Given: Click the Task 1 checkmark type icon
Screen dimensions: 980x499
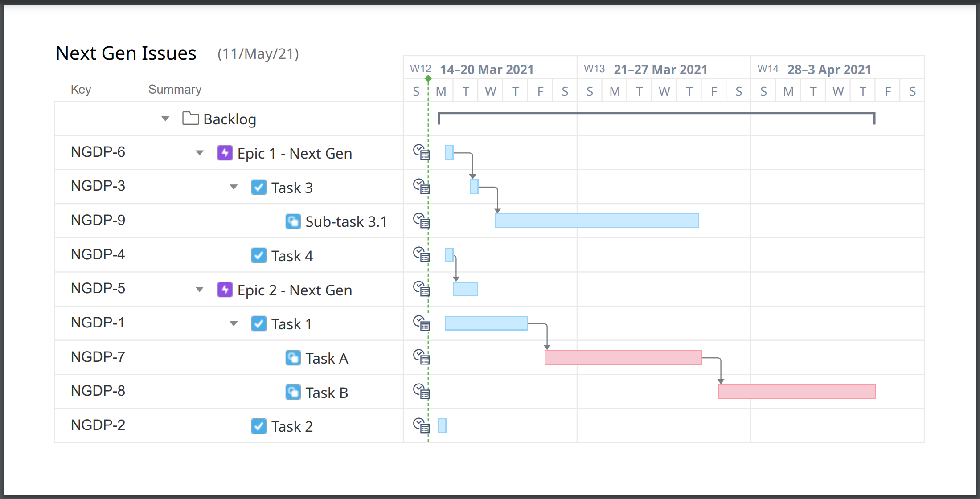Looking at the screenshot, I should [258, 323].
